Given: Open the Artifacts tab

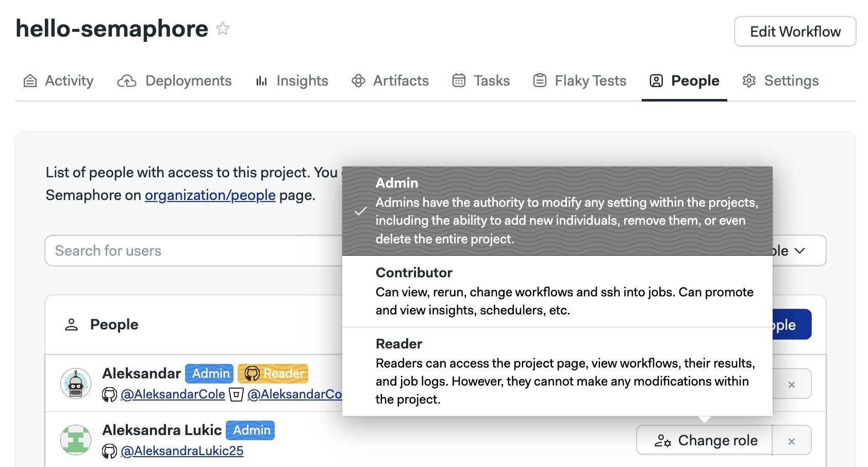Looking at the screenshot, I should tap(390, 81).
